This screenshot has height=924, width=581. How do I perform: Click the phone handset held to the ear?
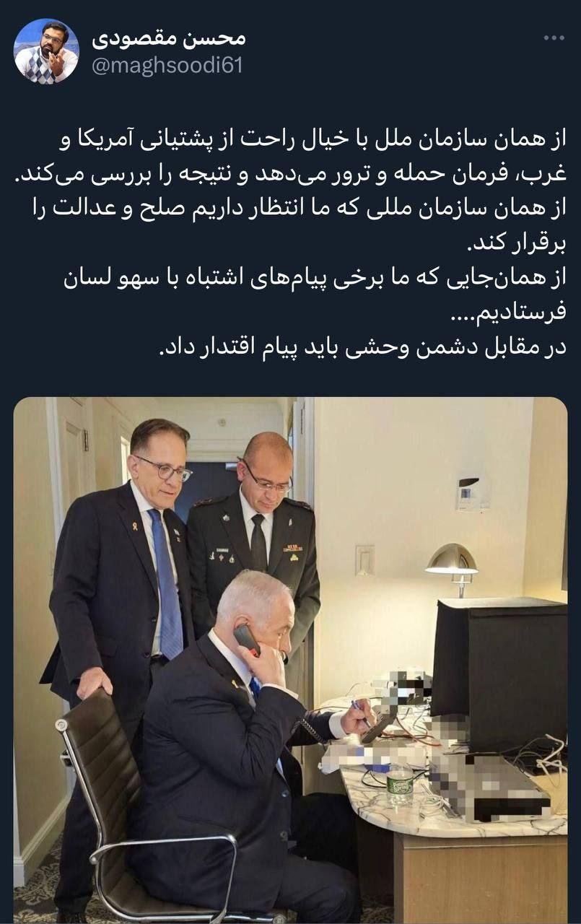(247, 640)
